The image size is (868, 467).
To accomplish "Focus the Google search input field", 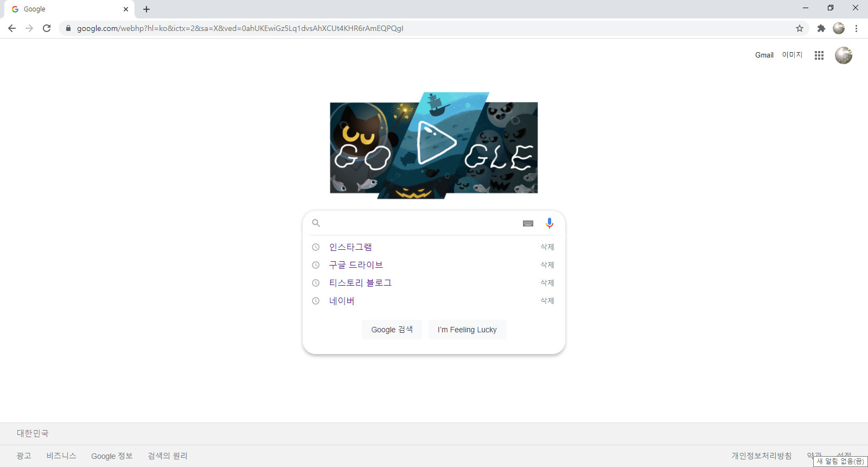I will pos(422,223).
